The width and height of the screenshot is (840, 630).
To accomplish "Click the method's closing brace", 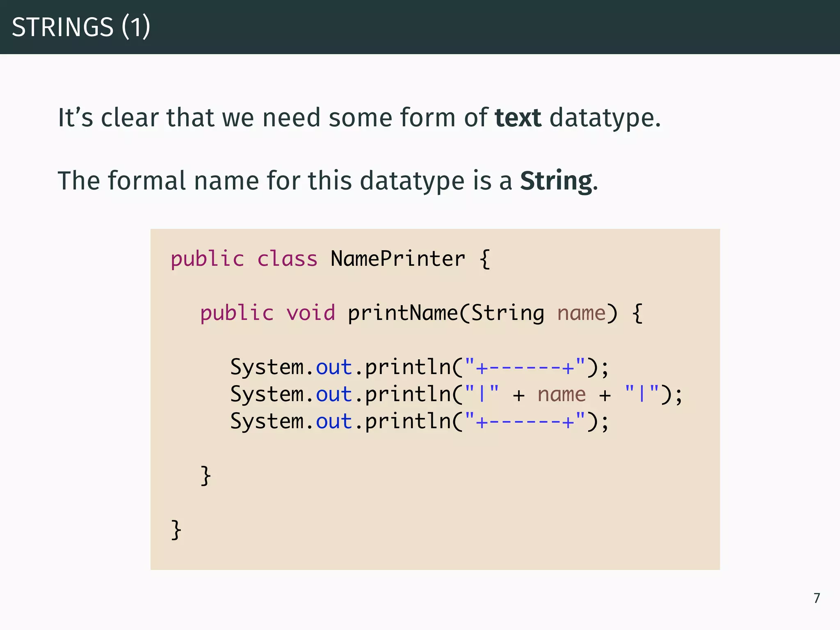I will (205, 476).
